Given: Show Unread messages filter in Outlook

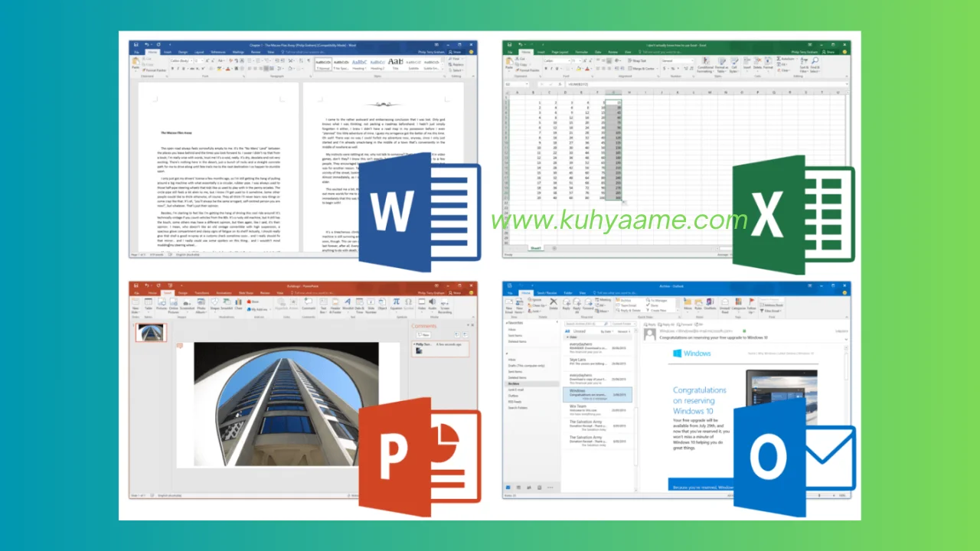Looking at the screenshot, I should coord(580,331).
